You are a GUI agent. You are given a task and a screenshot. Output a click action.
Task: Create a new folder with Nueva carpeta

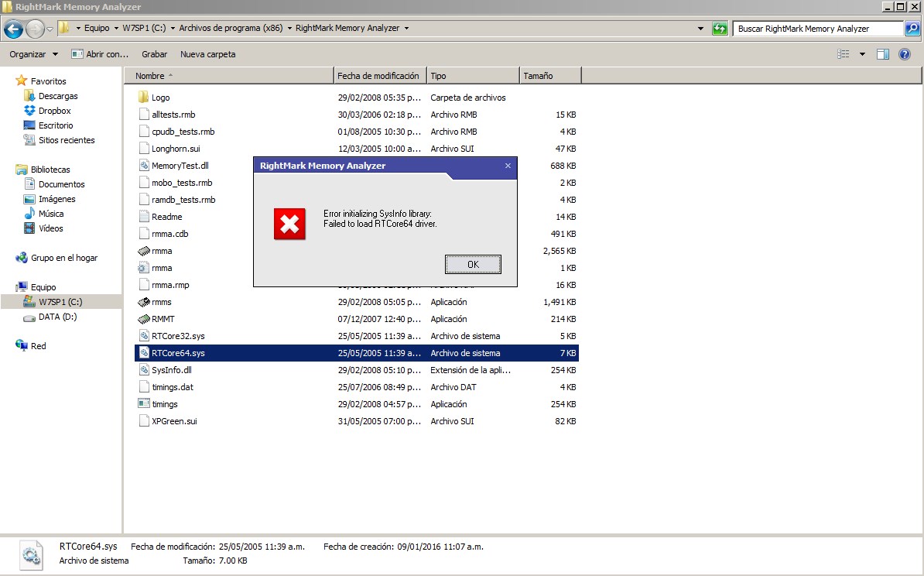point(207,54)
